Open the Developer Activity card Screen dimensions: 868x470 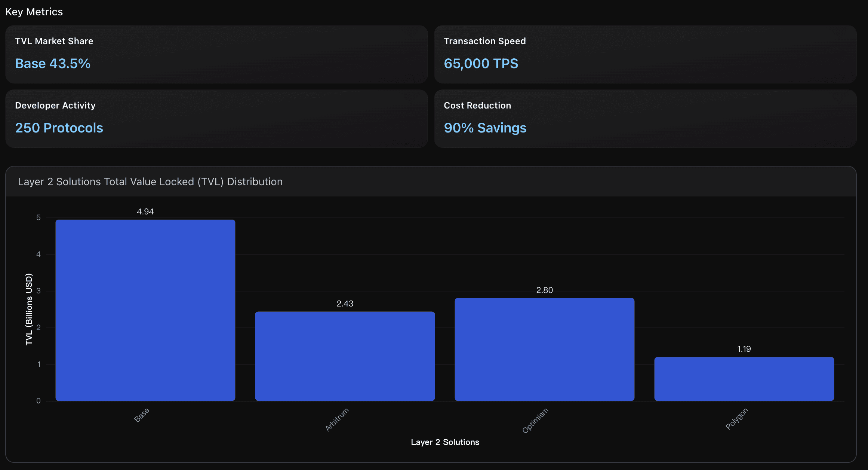[216, 119]
